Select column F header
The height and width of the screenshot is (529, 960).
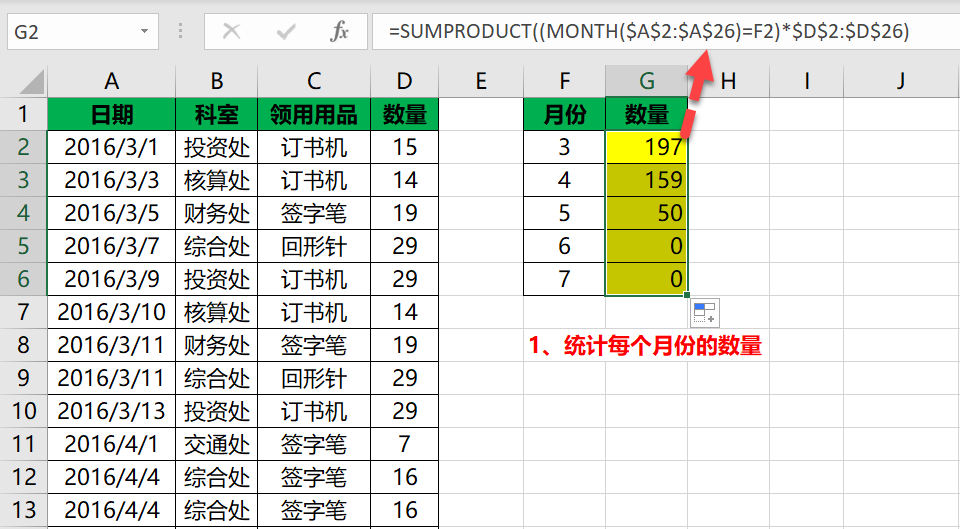click(x=564, y=81)
